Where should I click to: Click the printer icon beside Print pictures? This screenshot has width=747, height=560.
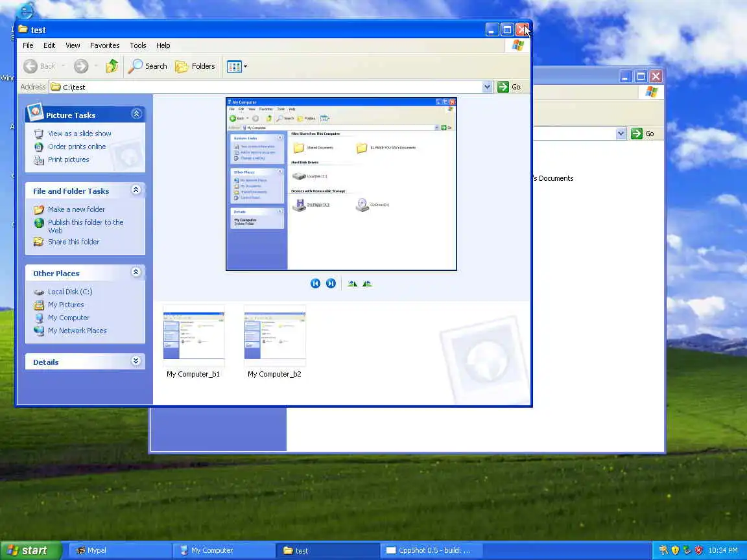coord(39,160)
